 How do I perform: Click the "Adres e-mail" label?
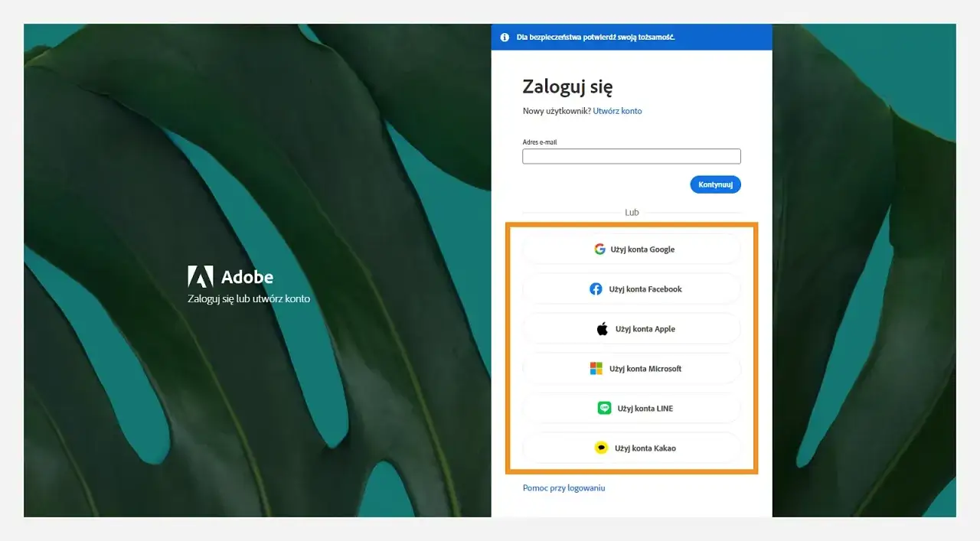[539, 142]
